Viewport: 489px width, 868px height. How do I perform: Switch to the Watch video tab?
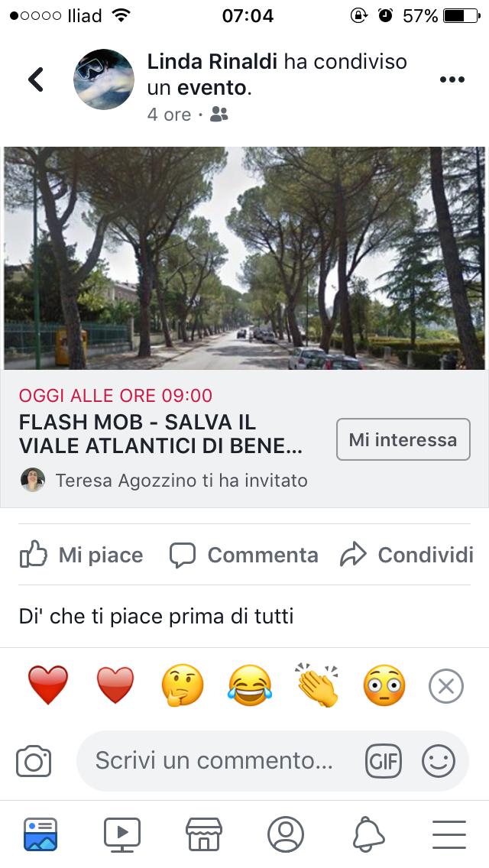[x=122, y=834]
